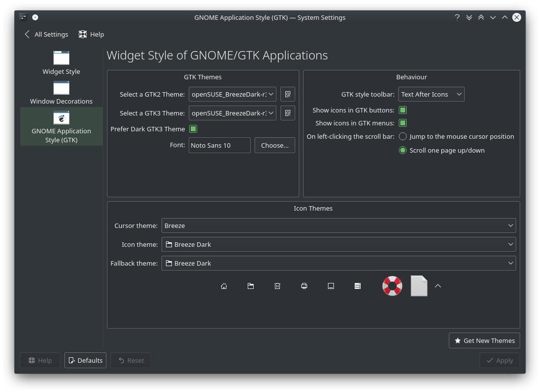Viewport: 540px width, 392px height.
Task: Open Help from the top toolbar
Action: click(91, 35)
